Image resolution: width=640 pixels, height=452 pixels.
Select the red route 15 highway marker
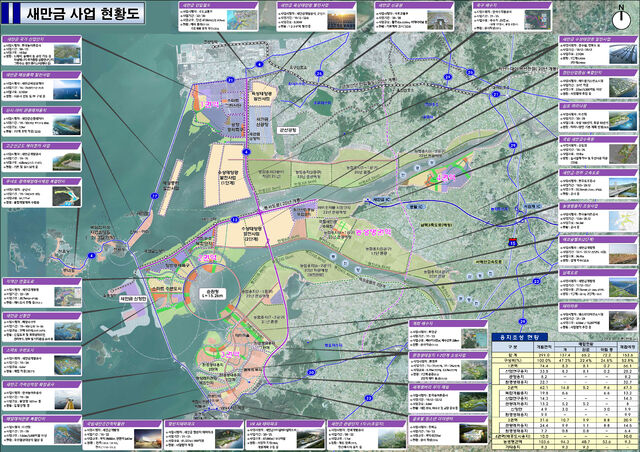click(x=512, y=241)
